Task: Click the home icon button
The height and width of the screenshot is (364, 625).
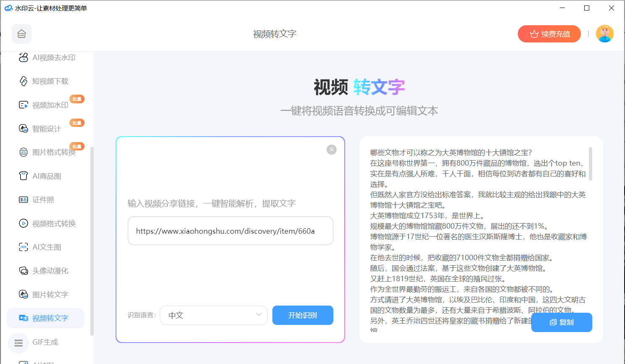Action: pos(21,34)
